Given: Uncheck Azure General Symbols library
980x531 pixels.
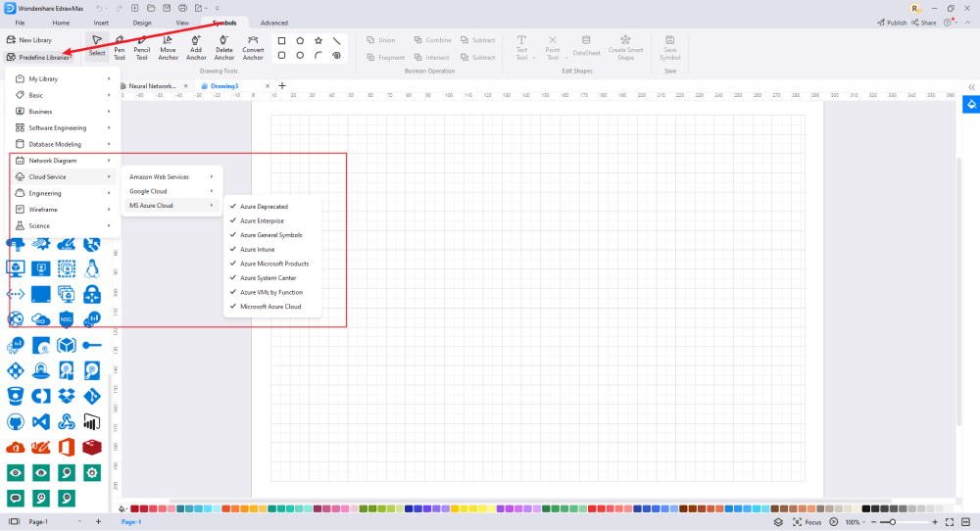Looking at the screenshot, I should [272, 235].
